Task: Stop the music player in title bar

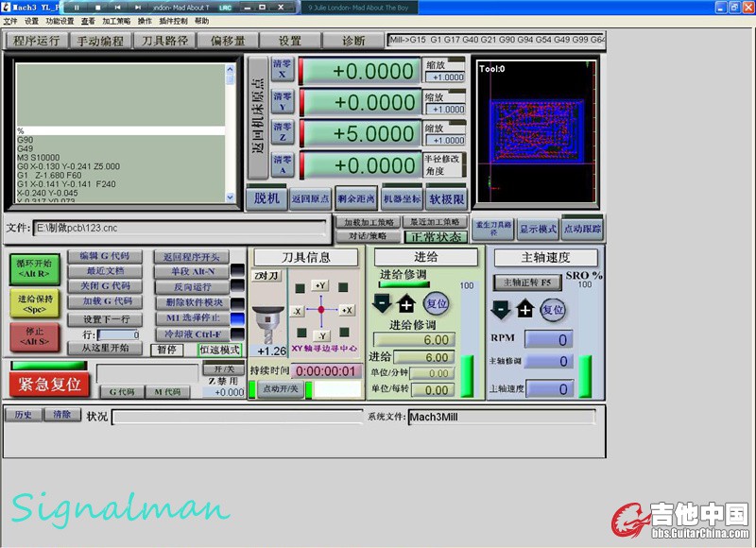Action: pos(98,8)
